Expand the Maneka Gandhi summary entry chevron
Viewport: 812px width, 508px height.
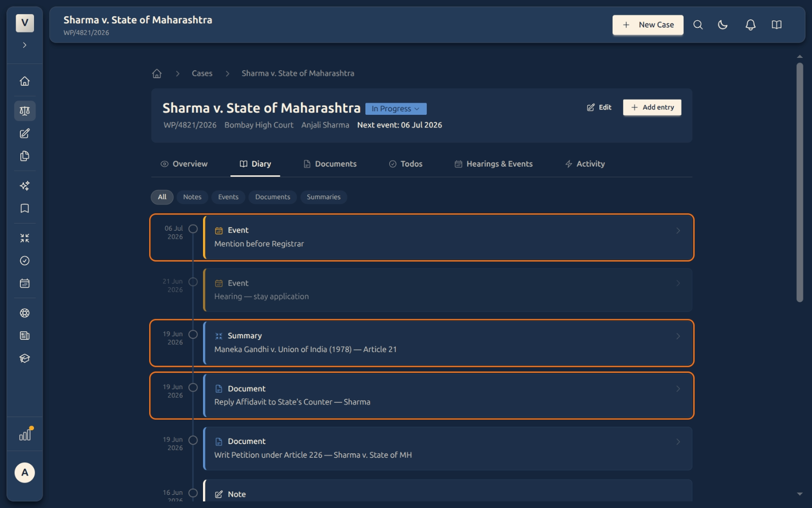[678, 336]
